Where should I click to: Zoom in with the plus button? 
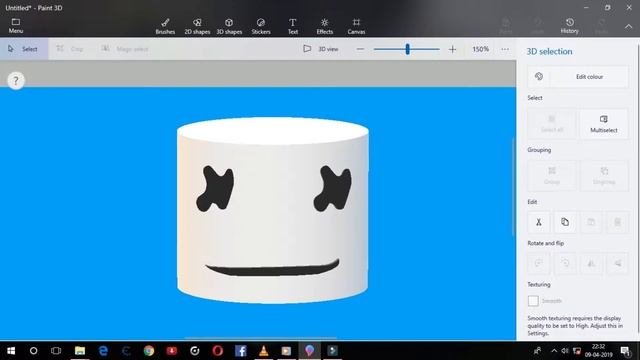452,49
